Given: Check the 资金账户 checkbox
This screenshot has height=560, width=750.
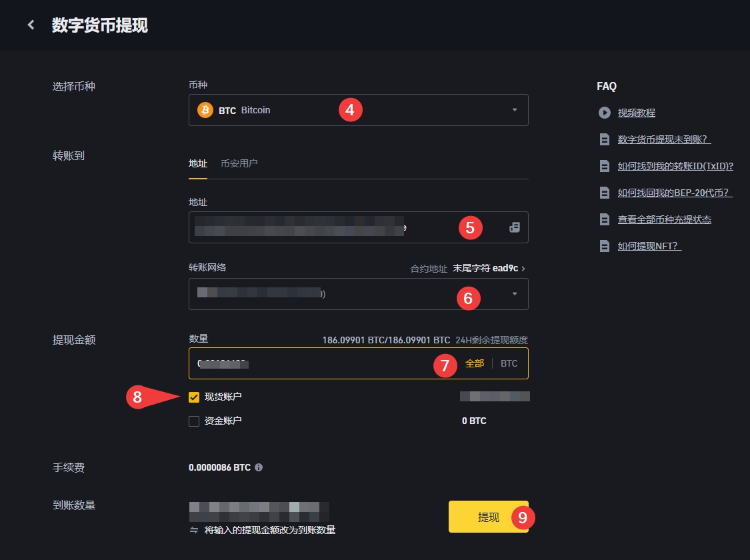Looking at the screenshot, I should (194, 421).
